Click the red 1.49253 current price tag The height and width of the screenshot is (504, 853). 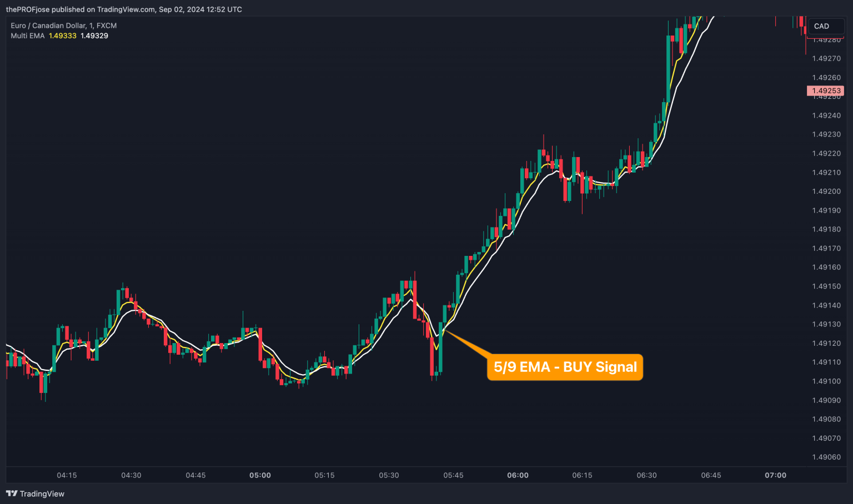point(825,90)
